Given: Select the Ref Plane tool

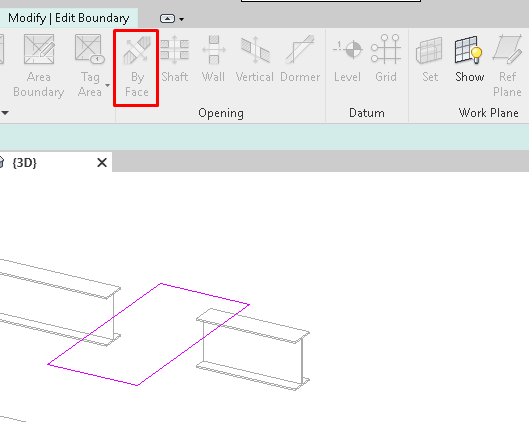Looking at the screenshot, I should (x=507, y=66).
